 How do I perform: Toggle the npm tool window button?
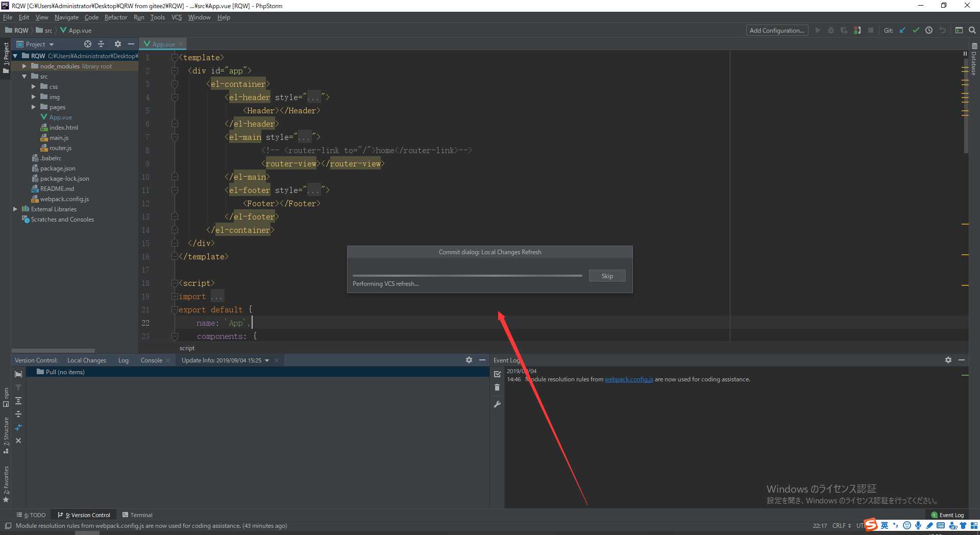pyautogui.click(x=6, y=397)
